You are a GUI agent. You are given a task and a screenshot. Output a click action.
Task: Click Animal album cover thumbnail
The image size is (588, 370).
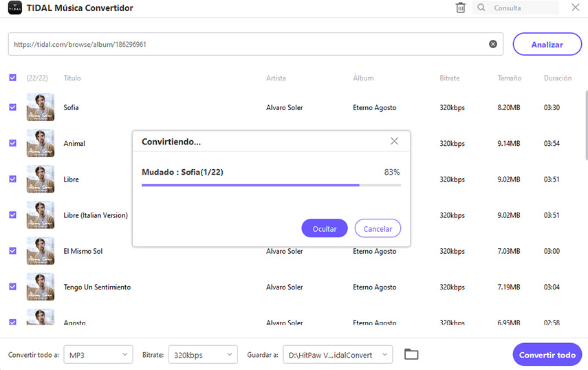pos(41,143)
